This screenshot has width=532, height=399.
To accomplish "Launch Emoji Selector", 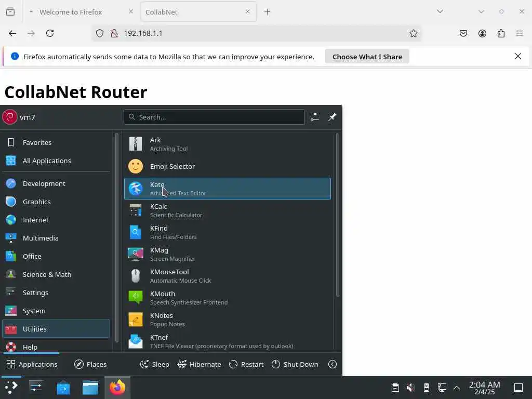I will [x=228, y=166].
